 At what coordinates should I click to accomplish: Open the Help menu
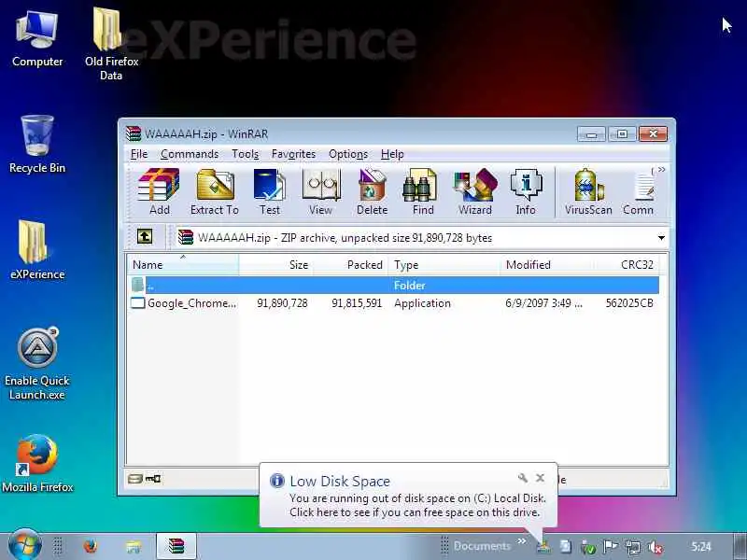pyautogui.click(x=392, y=154)
